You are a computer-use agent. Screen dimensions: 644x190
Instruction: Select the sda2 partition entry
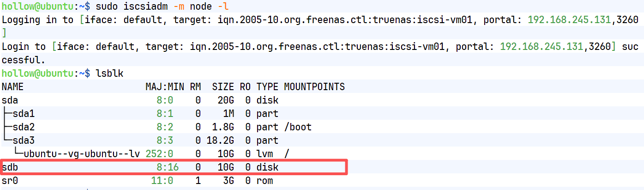pos(24,127)
